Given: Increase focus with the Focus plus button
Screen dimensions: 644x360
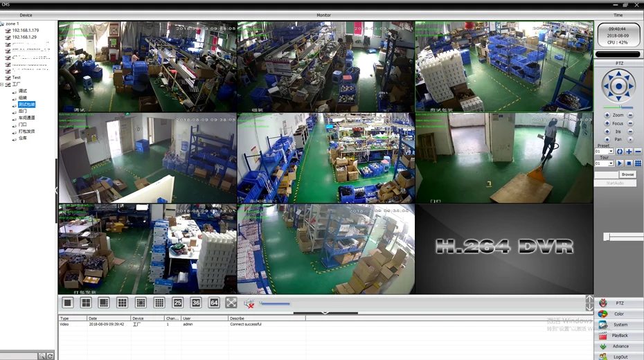Looking at the screenshot, I should (x=607, y=123).
